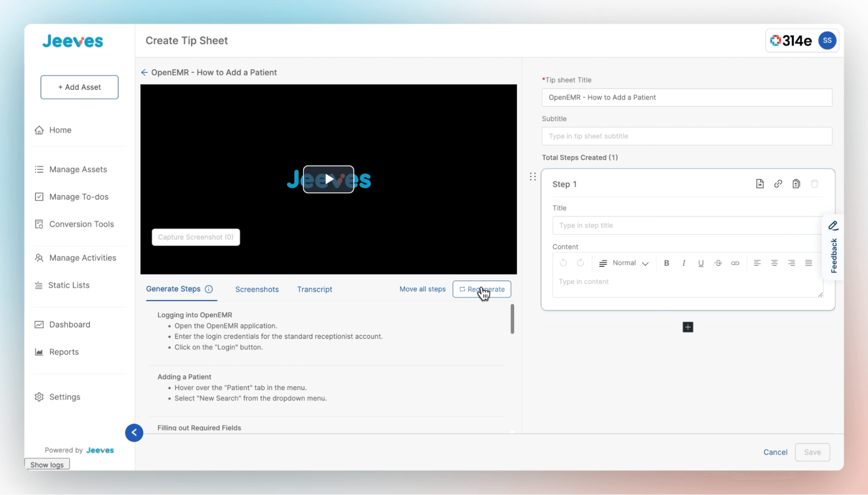The width and height of the screenshot is (868, 495).
Task: Play the video preview
Action: pyautogui.click(x=328, y=179)
